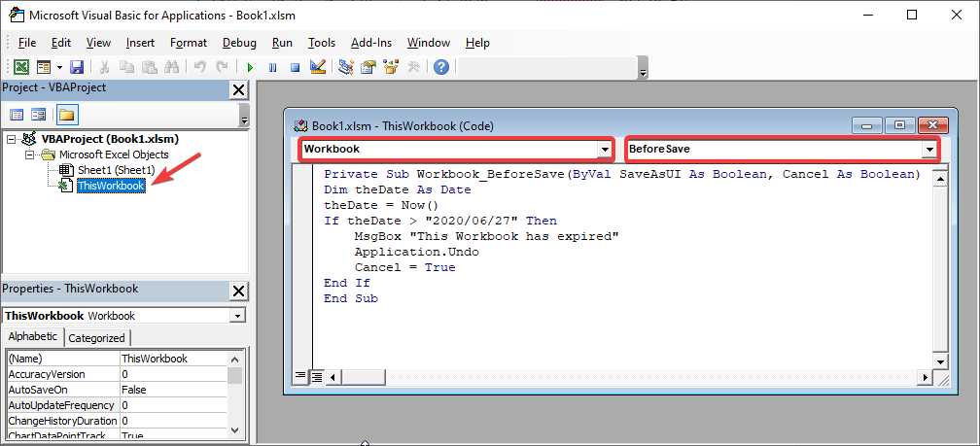Image resolution: width=980 pixels, height=446 pixels.
Task: Click code window vertical scrollbar down arrow
Action: pos(939,361)
